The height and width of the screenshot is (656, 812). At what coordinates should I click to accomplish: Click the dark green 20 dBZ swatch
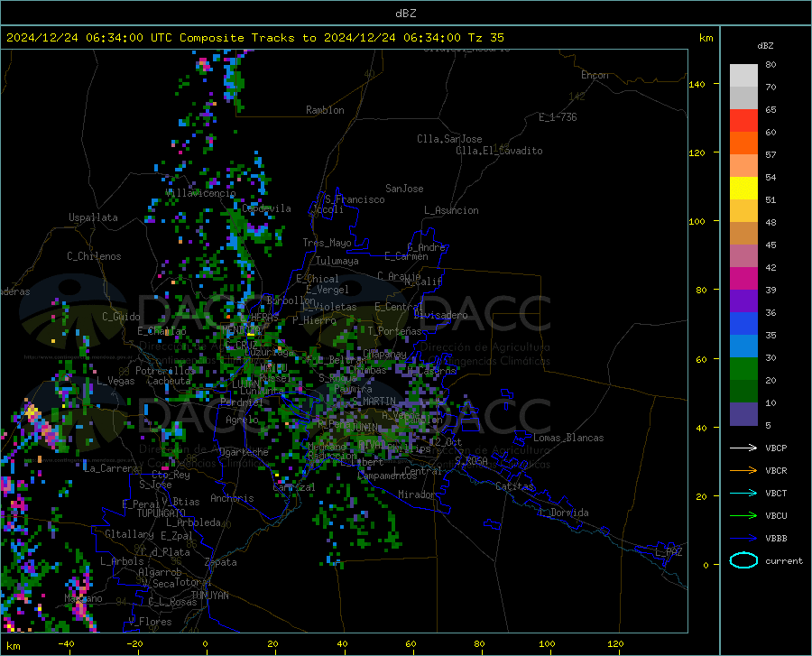743,392
